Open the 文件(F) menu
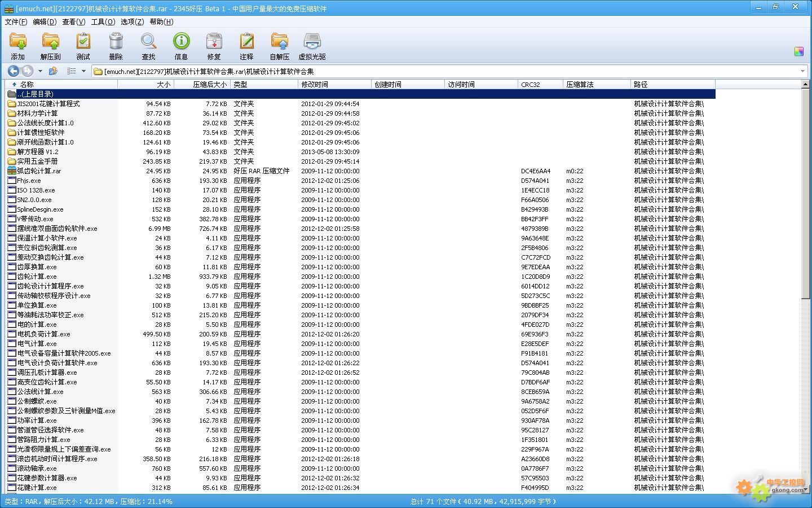 16,22
